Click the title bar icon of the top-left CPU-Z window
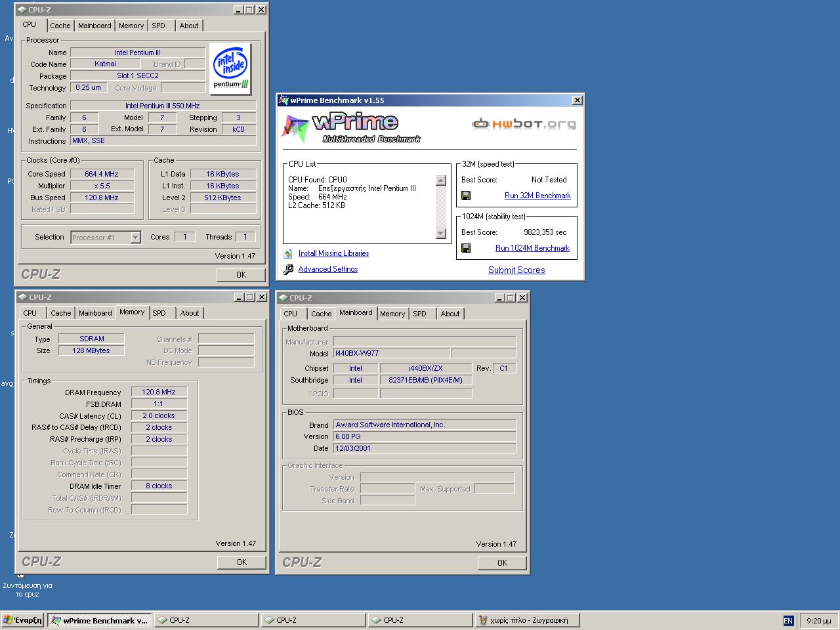This screenshot has height=630, width=840. (x=22, y=10)
